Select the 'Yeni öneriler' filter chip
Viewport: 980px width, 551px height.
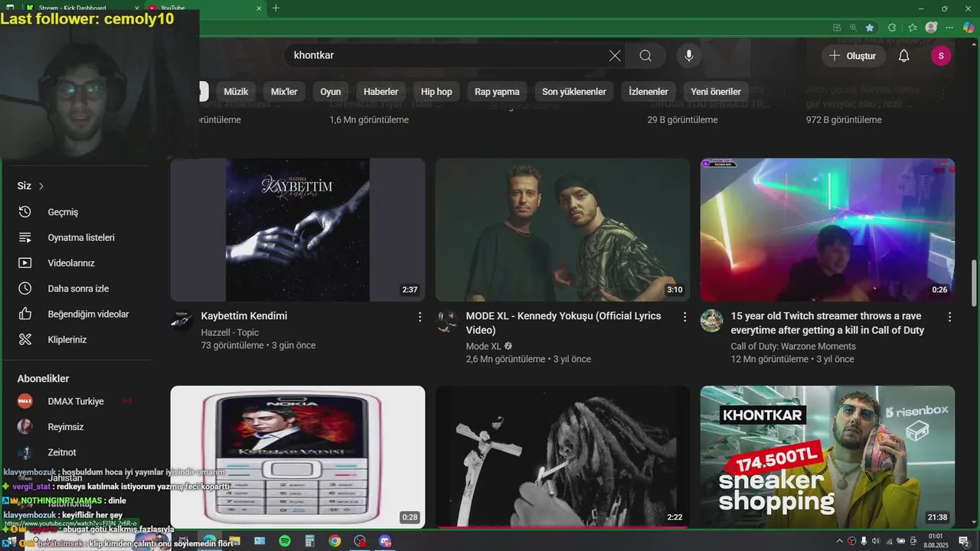coord(716,92)
